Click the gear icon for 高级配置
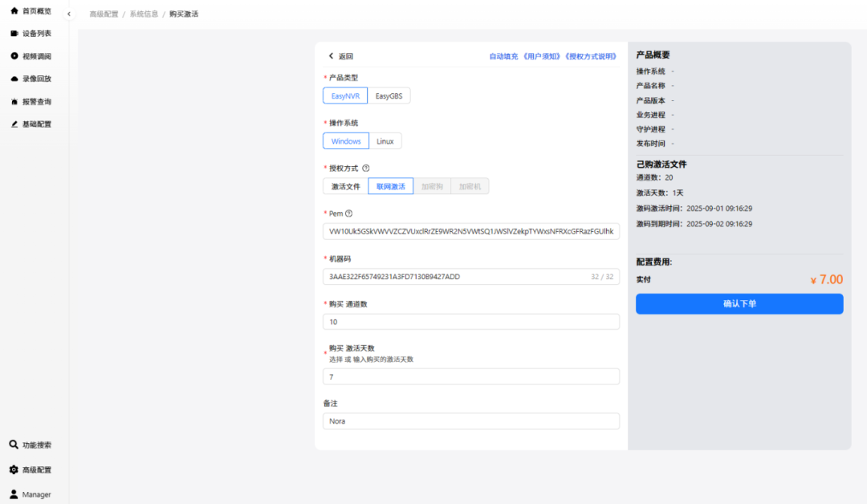Screen dimensions: 867x504 [x=14, y=469]
